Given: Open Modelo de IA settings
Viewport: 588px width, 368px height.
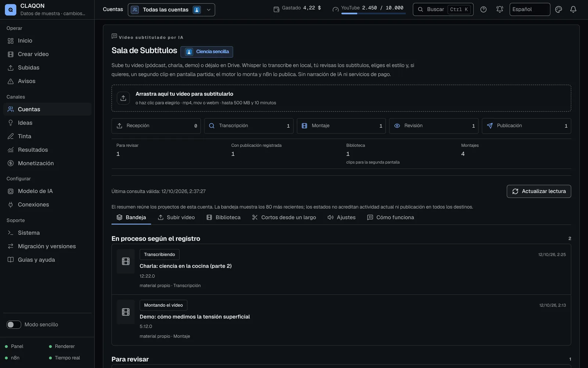Looking at the screenshot, I should click(47, 191).
